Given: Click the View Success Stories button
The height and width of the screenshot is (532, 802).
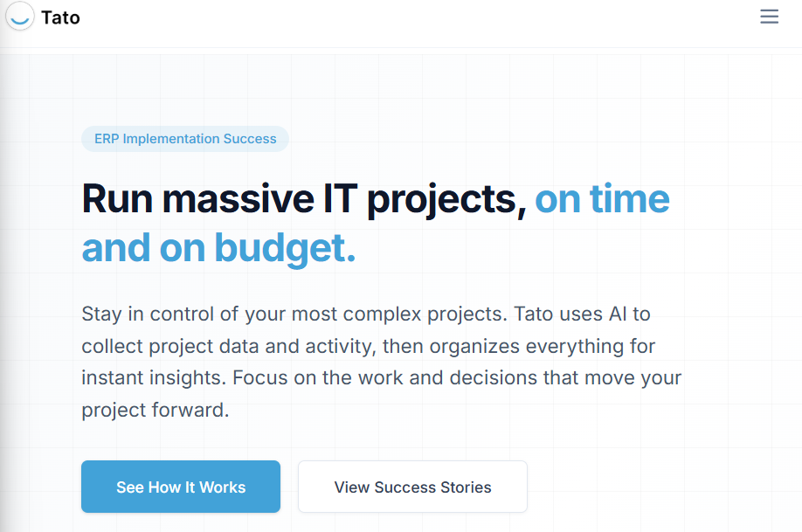Looking at the screenshot, I should (x=411, y=487).
